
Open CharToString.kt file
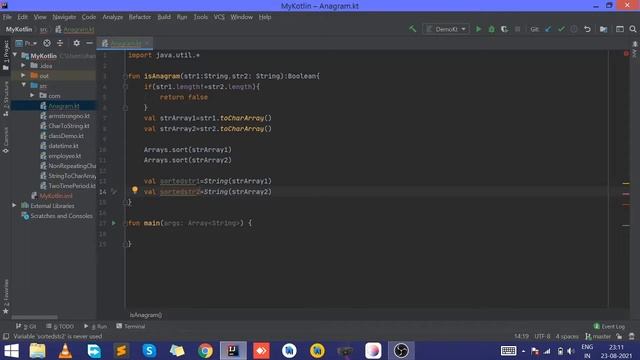[x=69, y=126]
